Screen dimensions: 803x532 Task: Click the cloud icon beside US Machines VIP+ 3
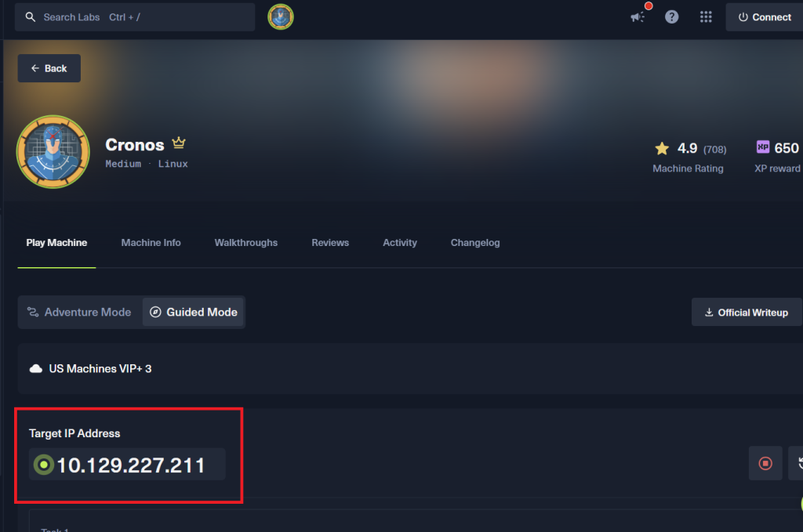pos(36,369)
